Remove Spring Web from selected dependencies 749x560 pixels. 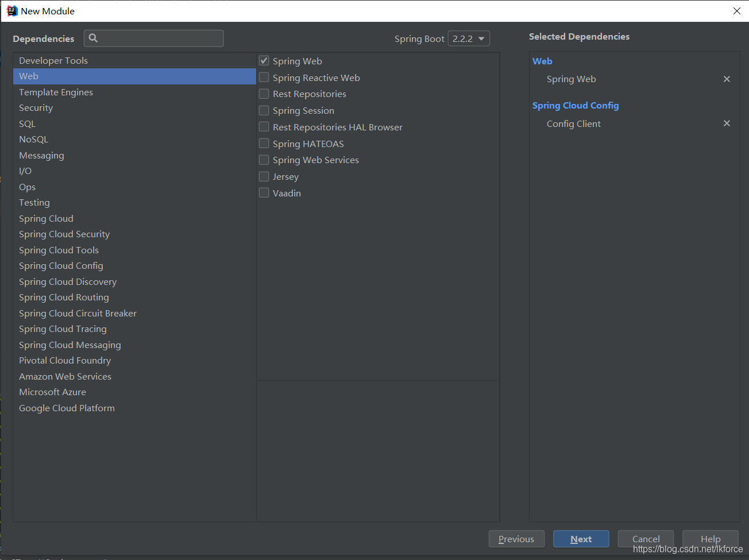[x=727, y=79]
